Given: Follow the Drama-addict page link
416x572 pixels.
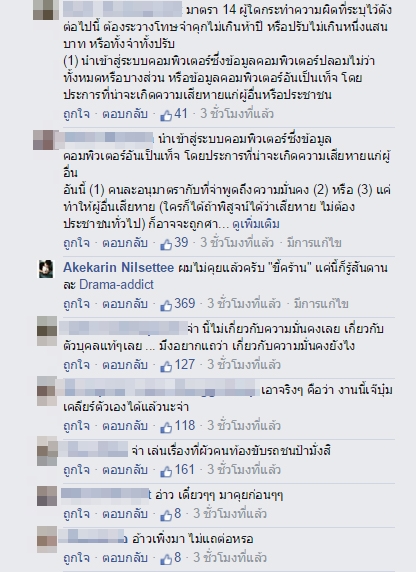Looking at the screenshot, I should (x=116, y=285).
